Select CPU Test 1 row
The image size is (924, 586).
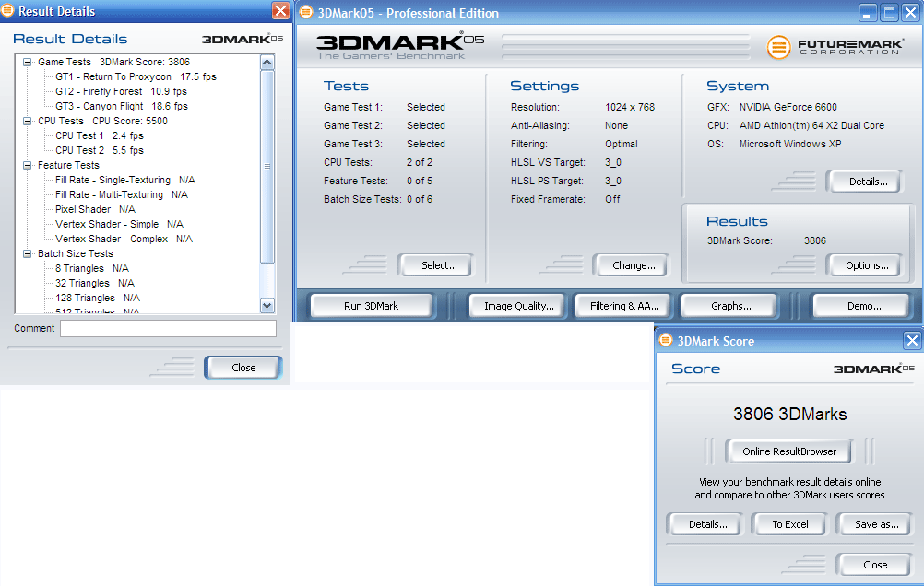click(x=99, y=135)
